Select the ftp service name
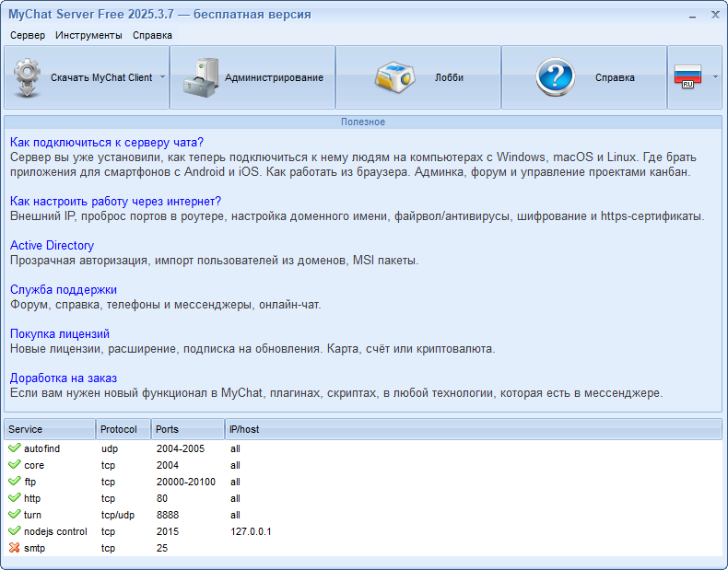 [29, 482]
